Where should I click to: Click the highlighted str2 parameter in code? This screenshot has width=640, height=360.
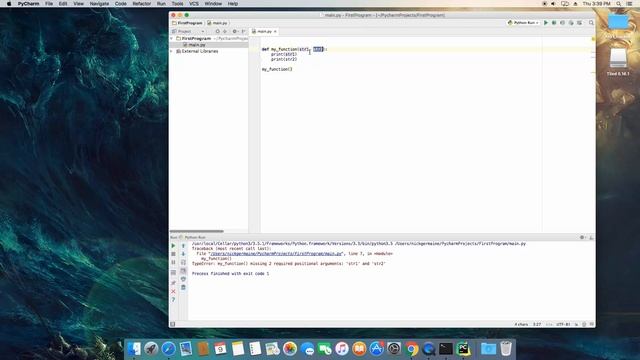click(x=318, y=49)
